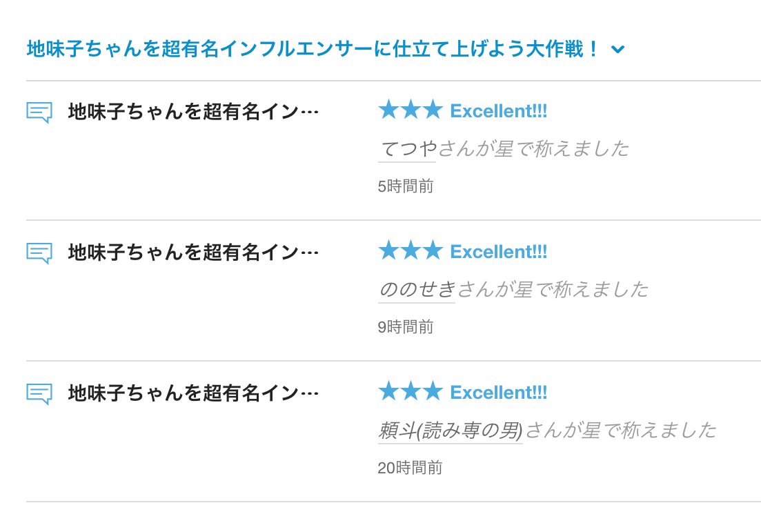Collapse the 地味子ちゃん title chevron arrow
Viewport: 761px width, 532px height.
click(617, 50)
